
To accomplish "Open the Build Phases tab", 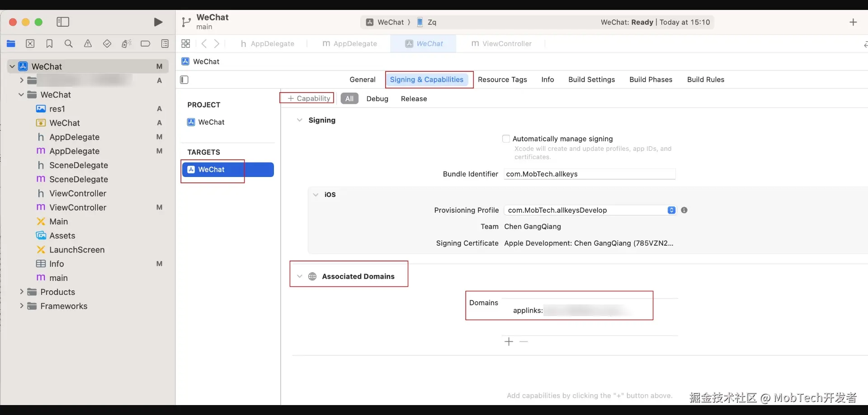I will (651, 79).
